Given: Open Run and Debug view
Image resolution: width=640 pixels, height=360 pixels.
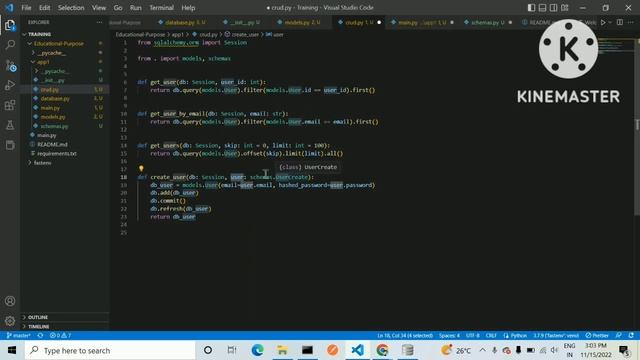Looking at the screenshot, I should pos(10,85).
